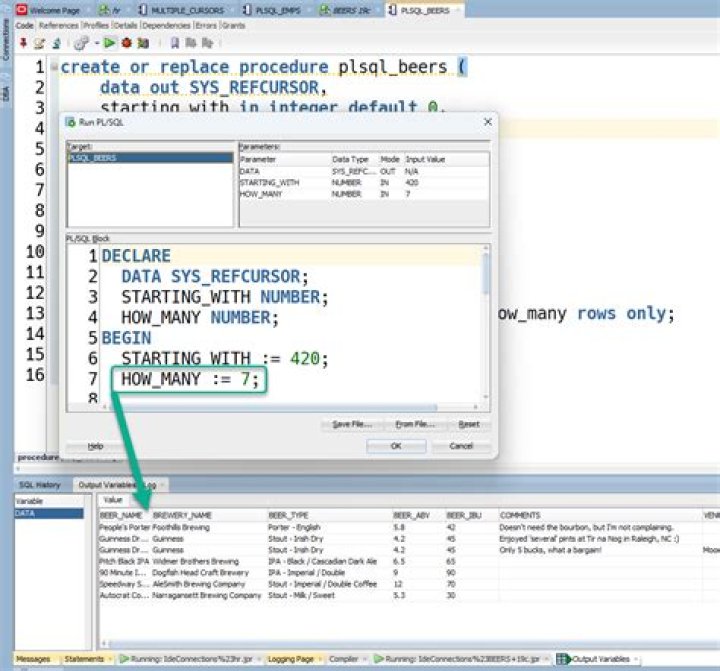
Task: Click the edit pencil icon in the toolbar
Action: click(x=39, y=43)
